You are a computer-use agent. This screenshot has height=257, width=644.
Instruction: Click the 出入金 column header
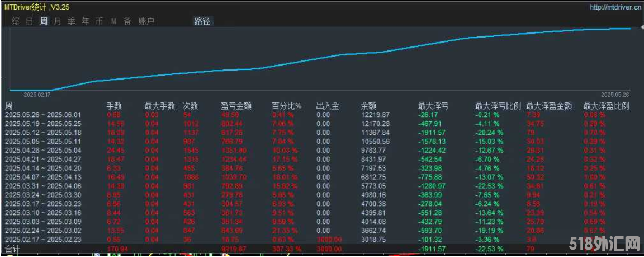pos(328,106)
